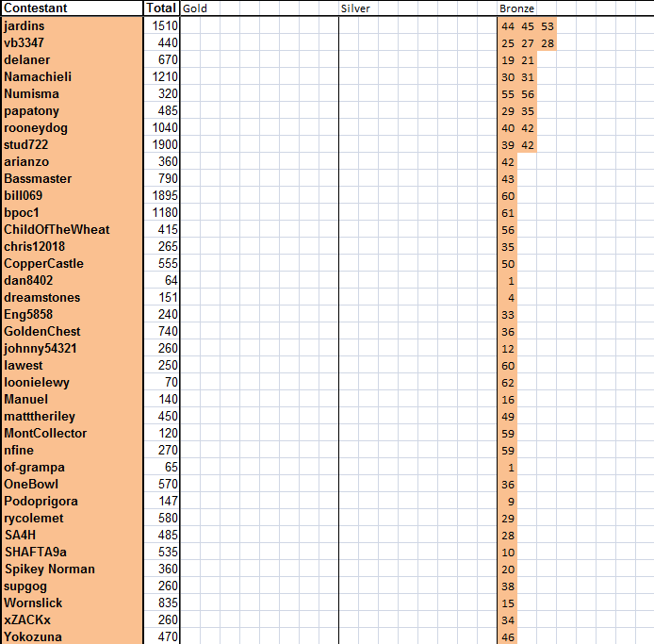Select the matttheriley name cell
Viewport: 654px width, 644px height.
[73, 416]
